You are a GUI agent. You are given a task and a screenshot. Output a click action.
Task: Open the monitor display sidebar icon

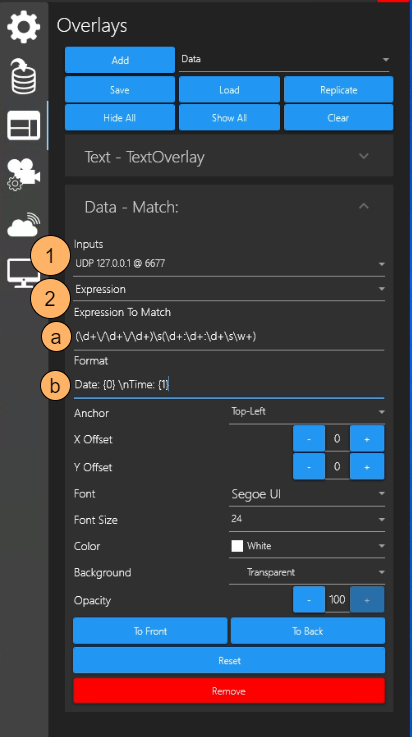point(23,274)
